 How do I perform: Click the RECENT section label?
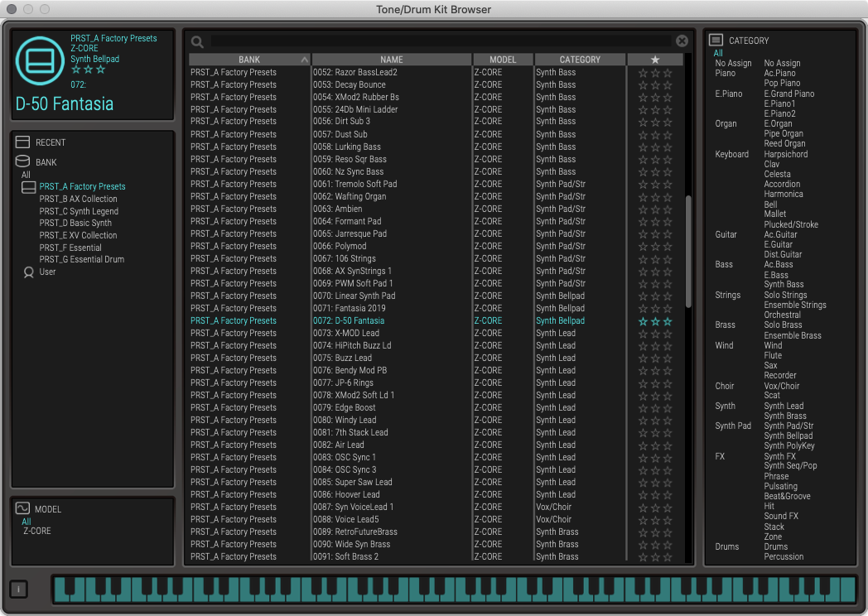[51, 142]
